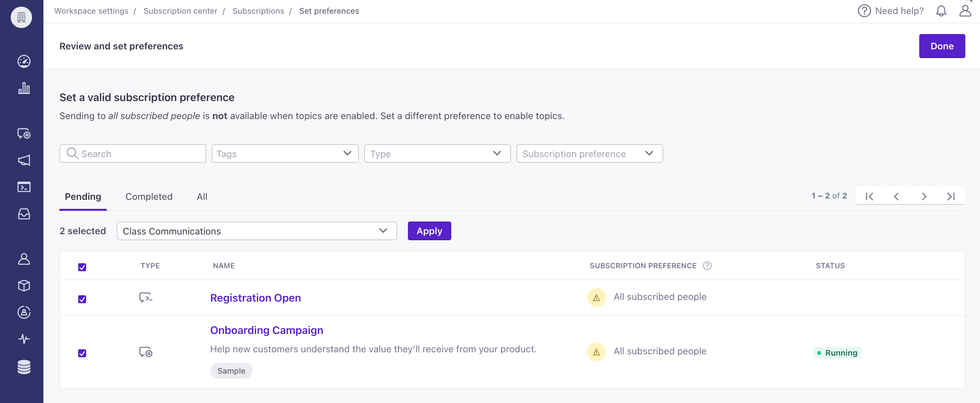The image size is (980, 403).
Task: Open the Objects cube icon in sidebar
Action: point(24,286)
